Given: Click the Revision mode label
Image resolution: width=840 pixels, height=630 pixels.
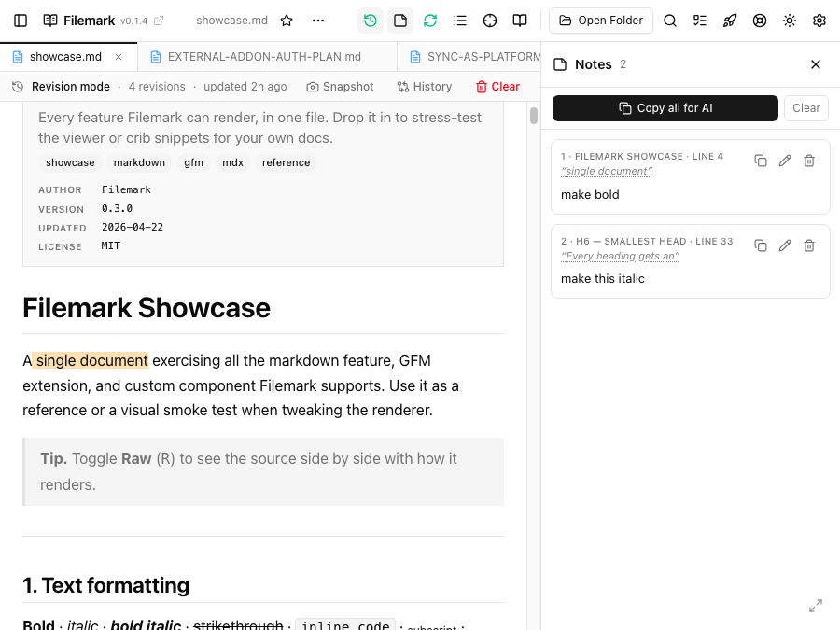Looking at the screenshot, I should pyautogui.click(x=71, y=87).
